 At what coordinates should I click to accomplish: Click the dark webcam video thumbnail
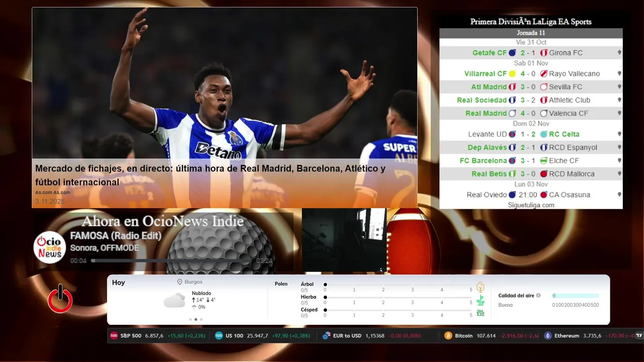[344, 240]
